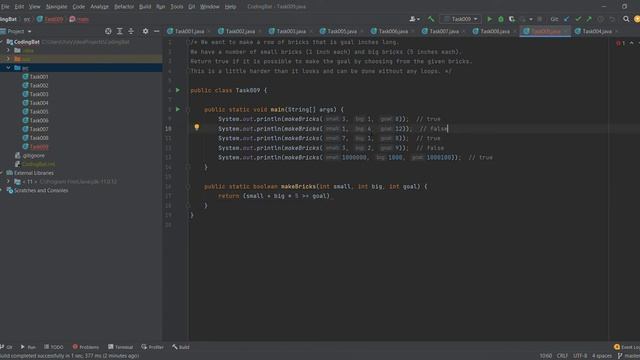
Task: Open the Navigate menu
Action: (56, 7)
